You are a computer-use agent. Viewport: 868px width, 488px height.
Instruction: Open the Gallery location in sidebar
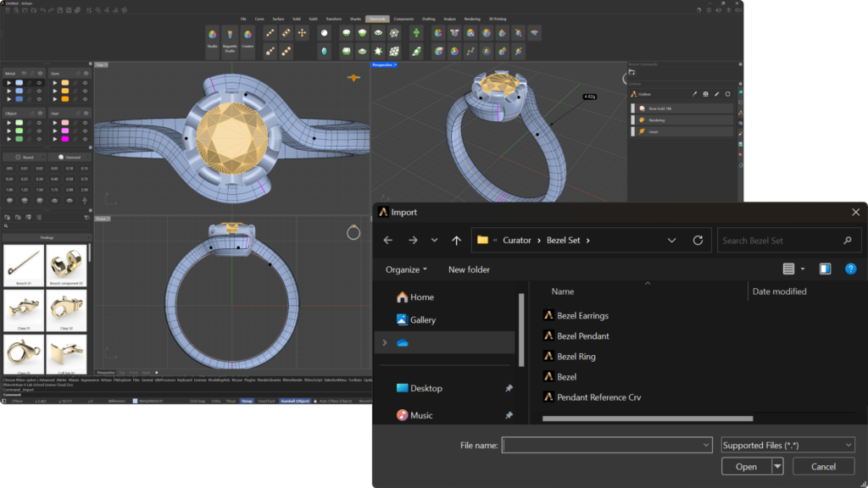coord(422,319)
